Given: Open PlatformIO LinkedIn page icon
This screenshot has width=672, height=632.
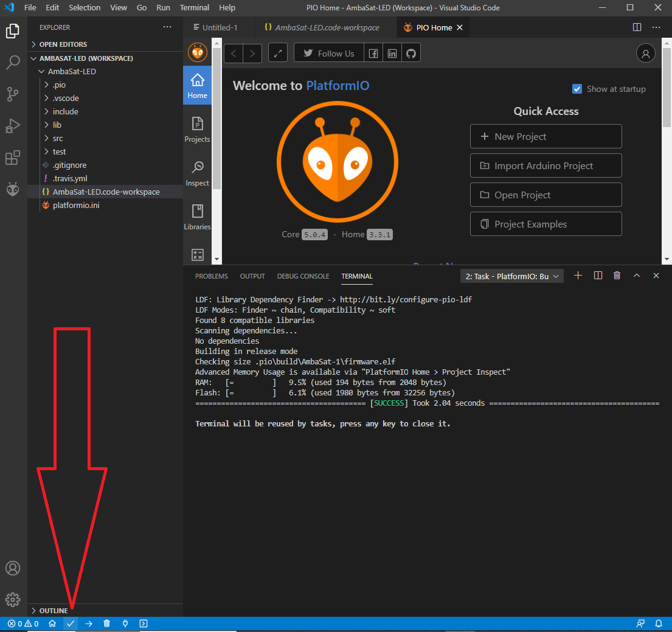Looking at the screenshot, I should 392,53.
